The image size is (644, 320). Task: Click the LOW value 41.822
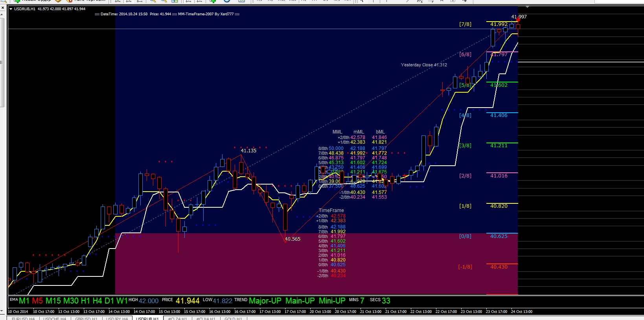223,301
